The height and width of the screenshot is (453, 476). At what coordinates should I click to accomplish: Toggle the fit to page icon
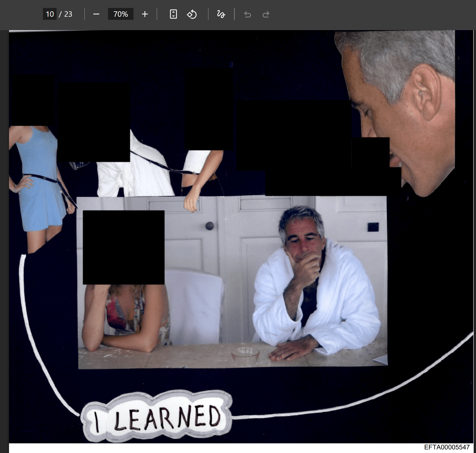[173, 14]
